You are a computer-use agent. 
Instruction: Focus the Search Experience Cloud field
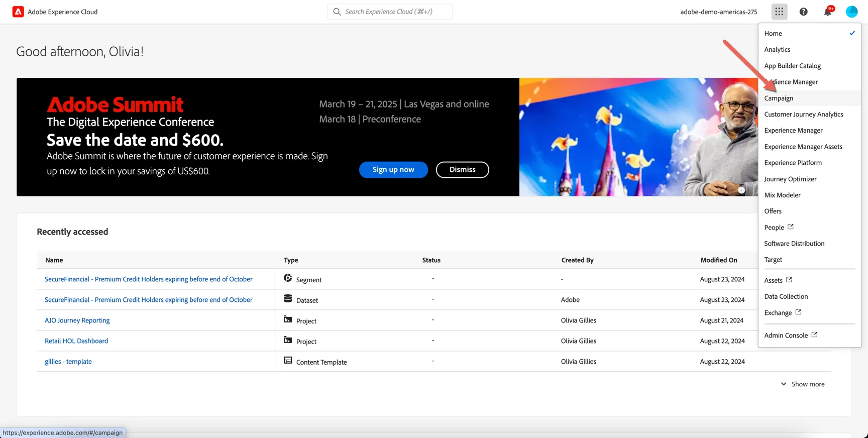click(390, 12)
